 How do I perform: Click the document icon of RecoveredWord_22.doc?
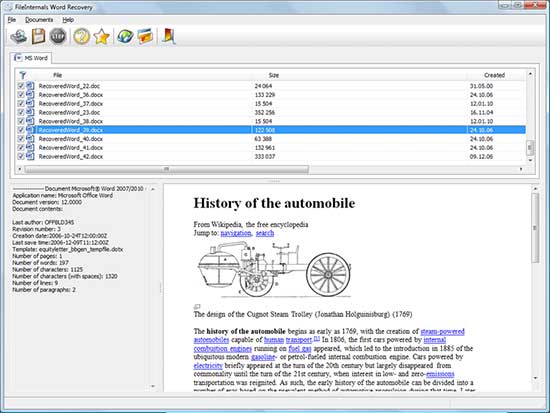tap(30, 86)
